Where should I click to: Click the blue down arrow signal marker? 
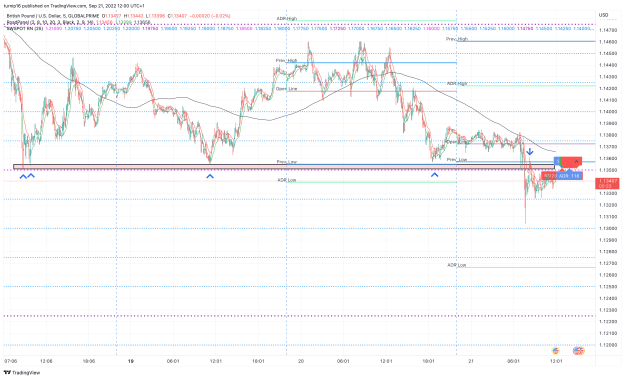[530, 151]
